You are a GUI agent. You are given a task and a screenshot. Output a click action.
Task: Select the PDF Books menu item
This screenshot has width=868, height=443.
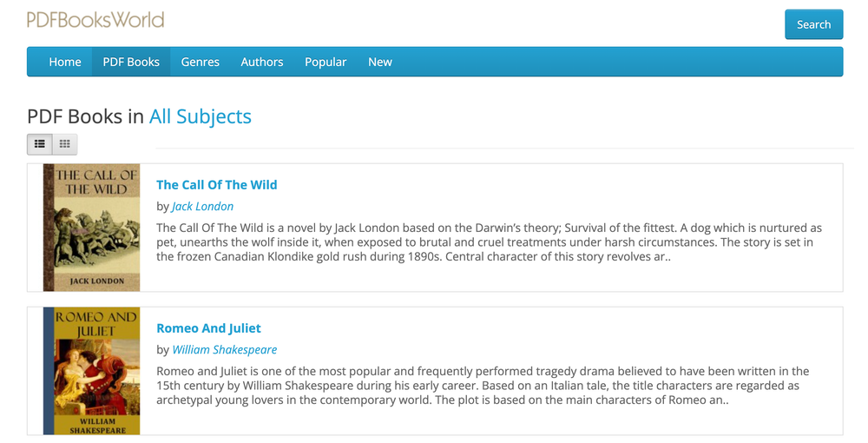tap(131, 62)
